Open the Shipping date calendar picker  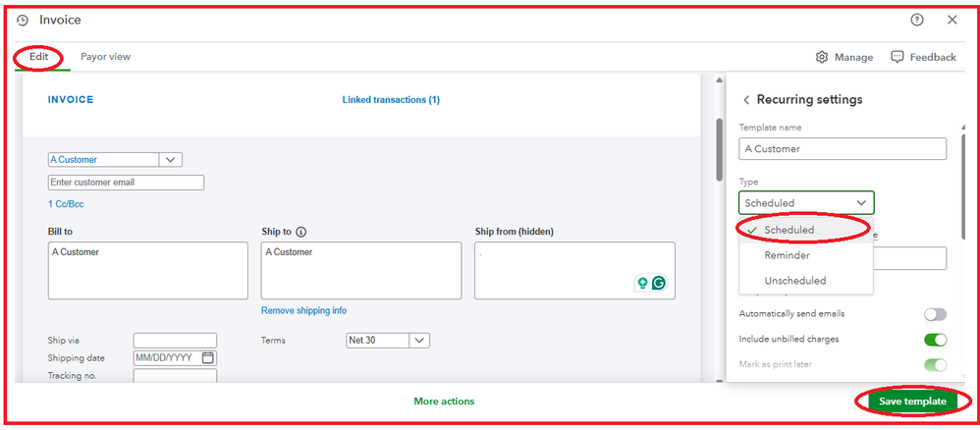pos(208,358)
